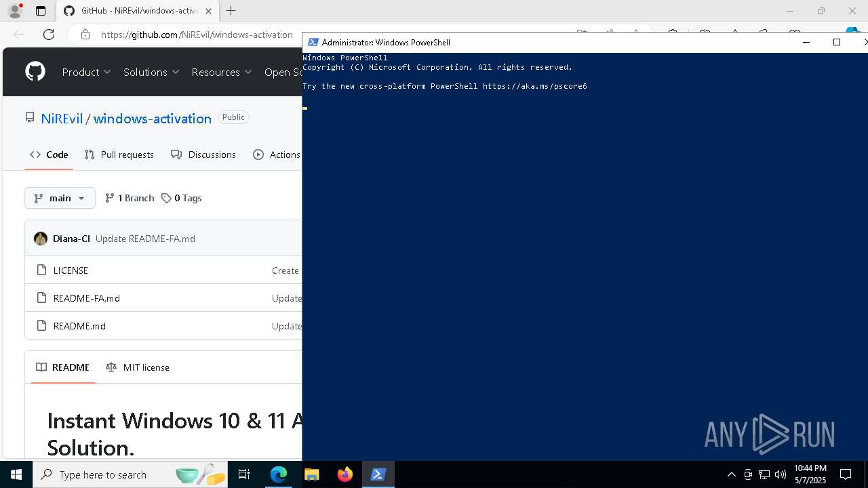Minimize the PowerShell window
Viewport: 868px width, 488px height.
point(806,42)
